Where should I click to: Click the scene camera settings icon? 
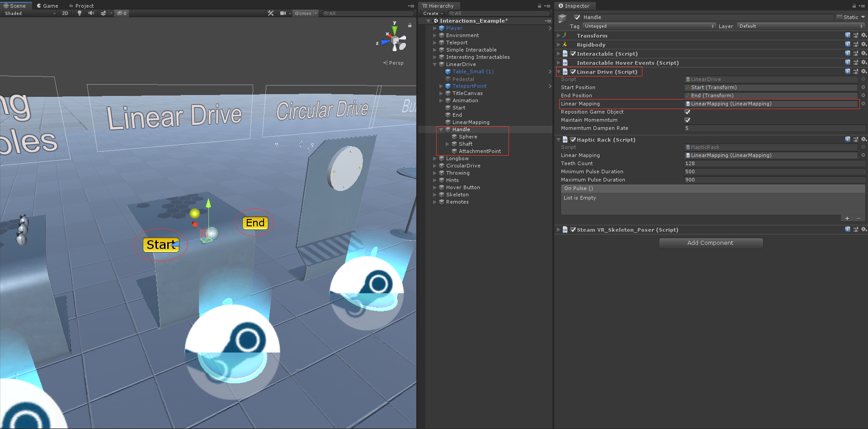pos(283,13)
